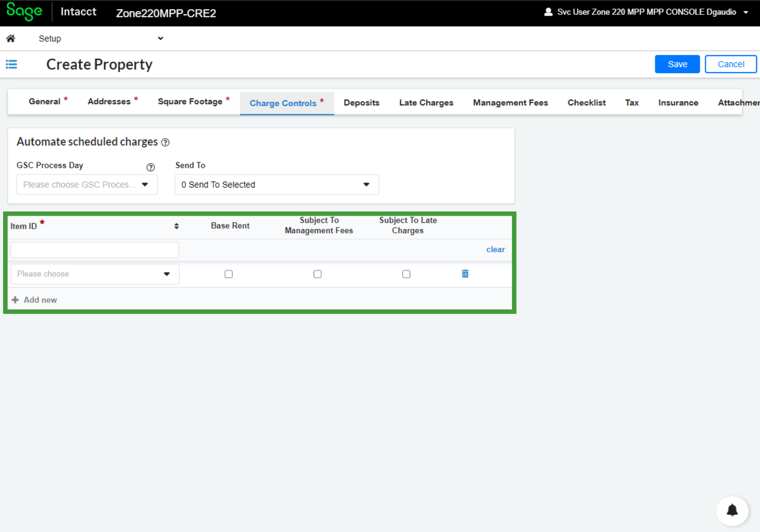Screen dimensions: 760x532
Task: Click the Subject To Late Charges column header
Action: point(408,225)
